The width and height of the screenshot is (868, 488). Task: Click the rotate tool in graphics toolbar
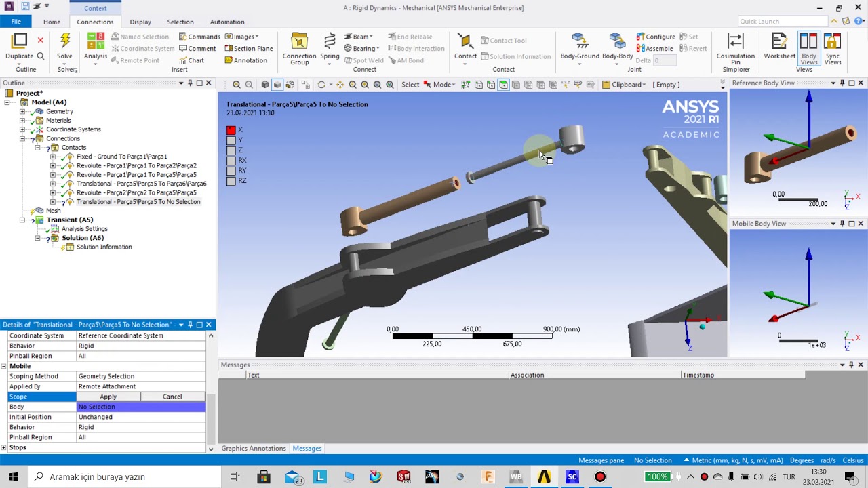pos(321,85)
